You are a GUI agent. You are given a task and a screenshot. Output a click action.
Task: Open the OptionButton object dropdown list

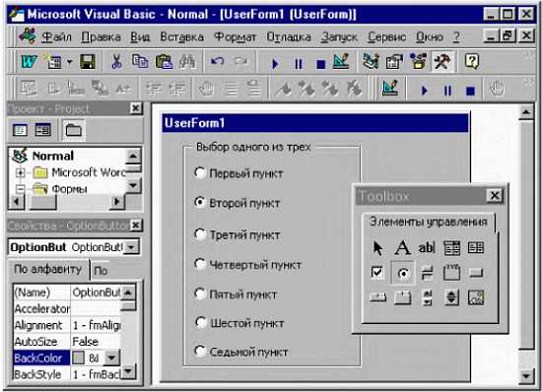pos(131,247)
